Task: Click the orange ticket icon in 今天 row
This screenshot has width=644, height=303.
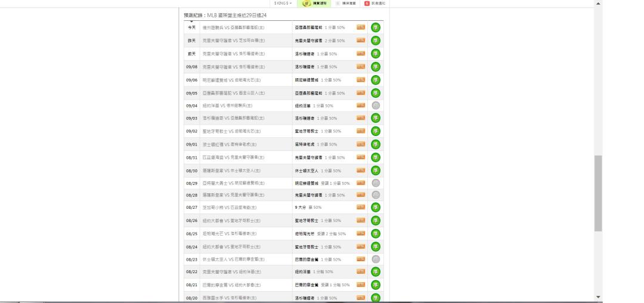Action: tap(361, 27)
